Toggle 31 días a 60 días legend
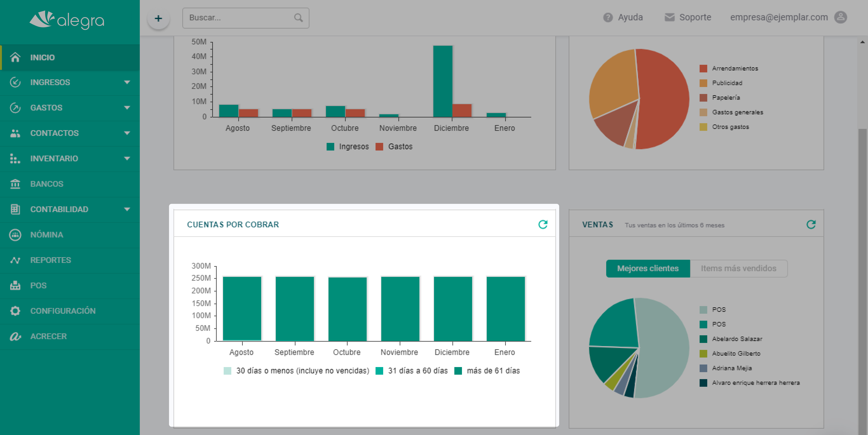 click(411, 371)
